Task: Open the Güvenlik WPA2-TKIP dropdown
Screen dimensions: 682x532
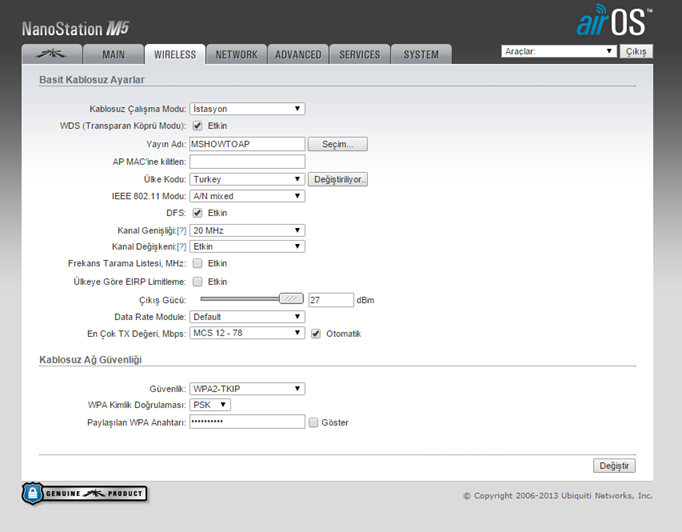Action: tap(247, 388)
